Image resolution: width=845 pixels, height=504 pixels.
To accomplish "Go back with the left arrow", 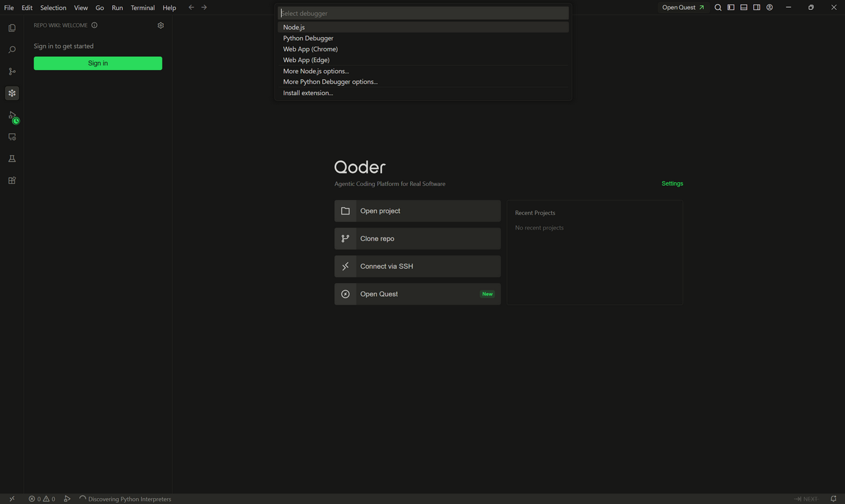I will point(191,7).
